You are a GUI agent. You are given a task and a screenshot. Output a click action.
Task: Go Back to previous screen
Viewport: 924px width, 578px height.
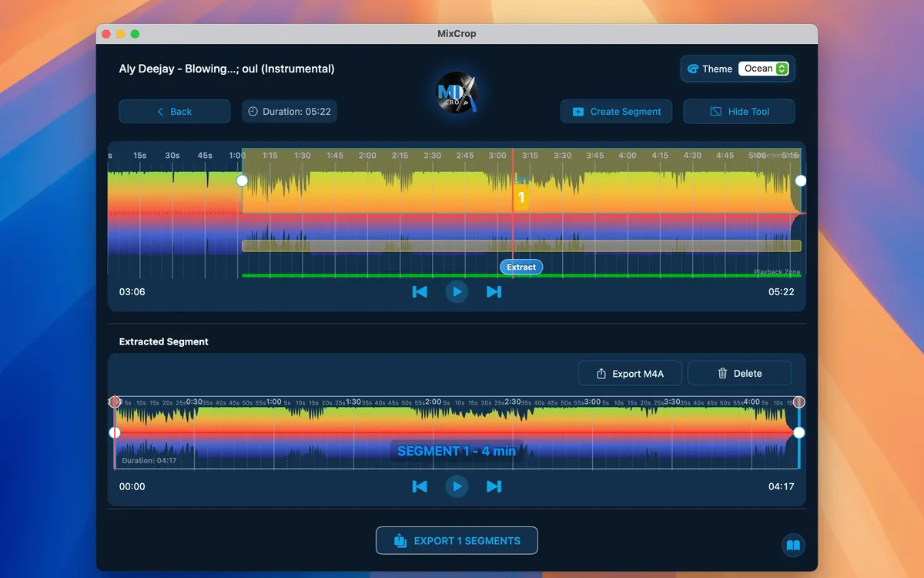click(174, 112)
